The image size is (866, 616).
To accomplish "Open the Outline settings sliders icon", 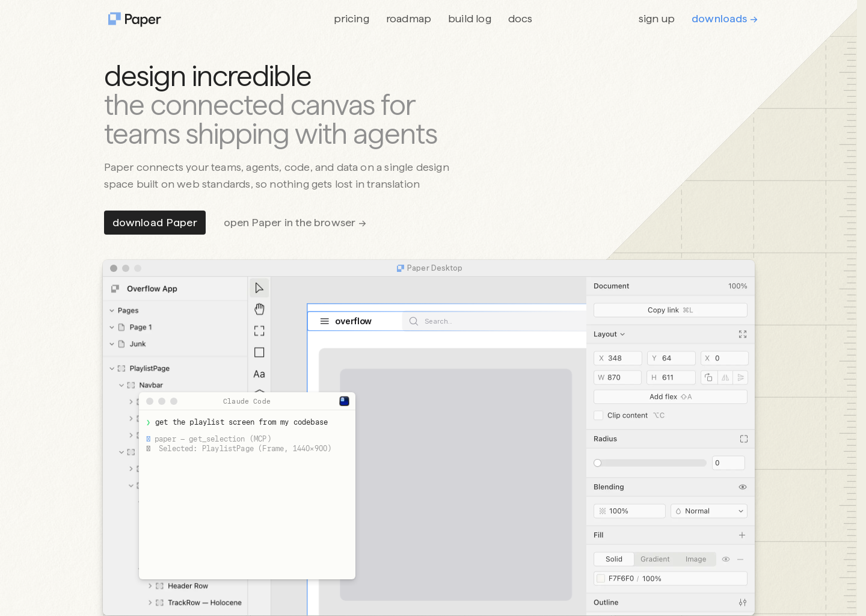I will [x=743, y=603].
